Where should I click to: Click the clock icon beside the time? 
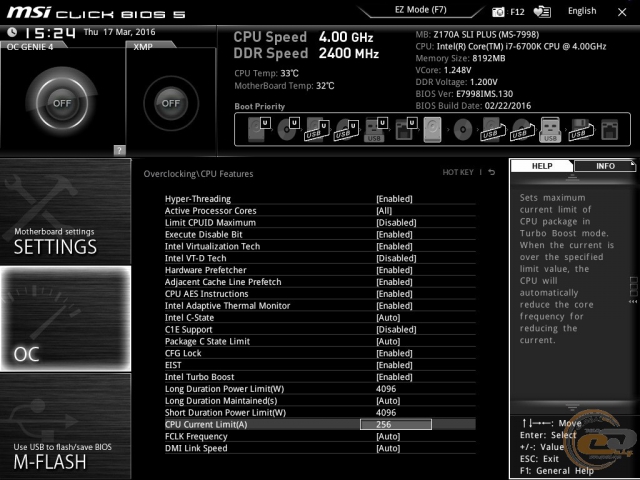(x=12, y=32)
